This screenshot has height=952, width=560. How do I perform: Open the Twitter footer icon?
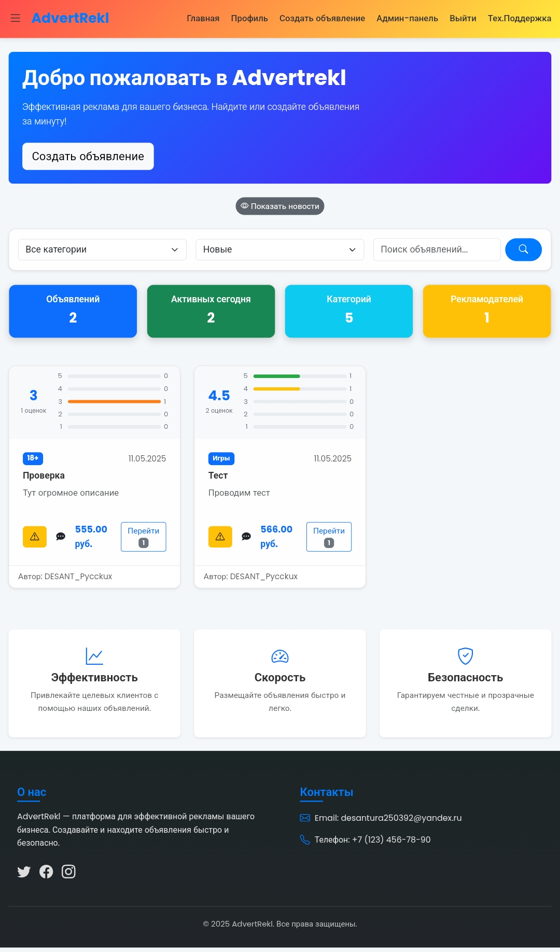pyautogui.click(x=24, y=872)
